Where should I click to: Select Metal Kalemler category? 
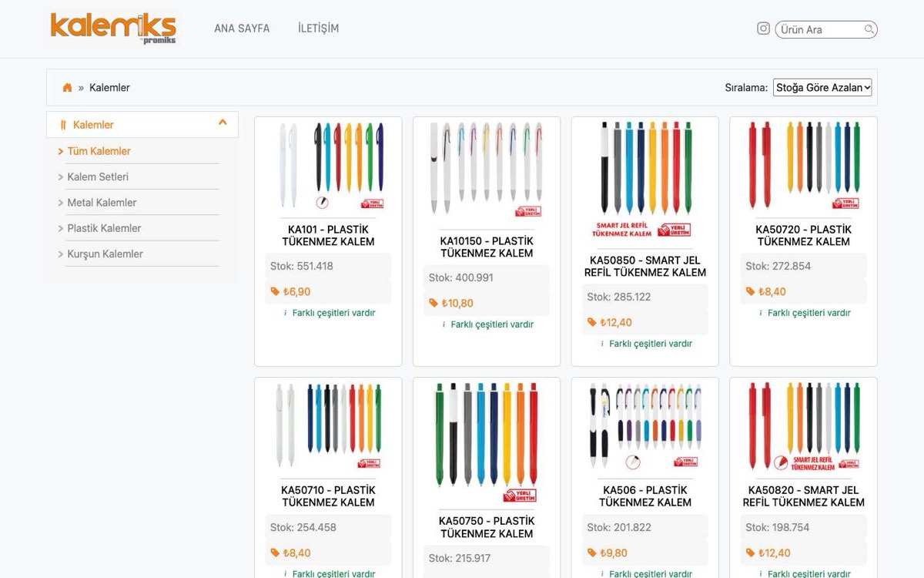(x=102, y=203)
